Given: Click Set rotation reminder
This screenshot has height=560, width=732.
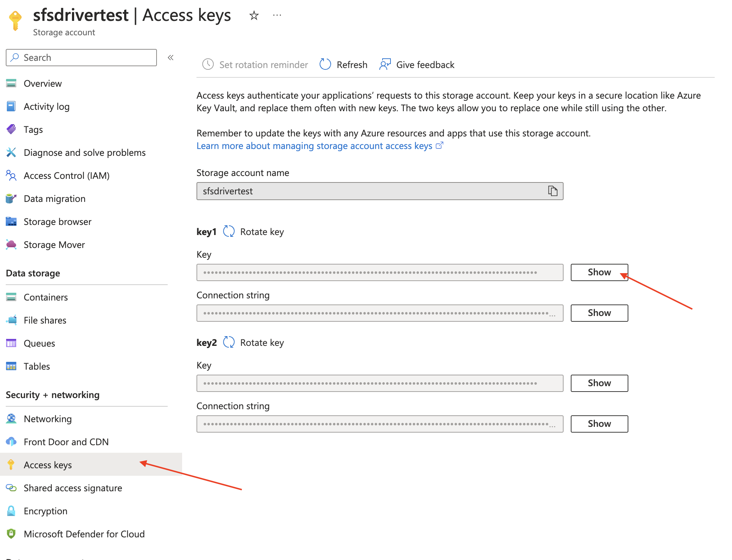Looking at the screenshot, I should tap(255, 65).
